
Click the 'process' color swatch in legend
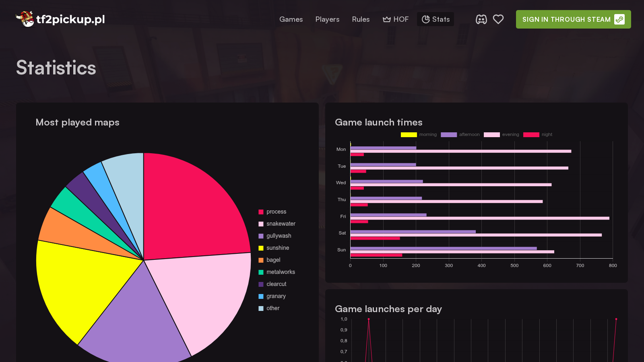tap(261, 212)
